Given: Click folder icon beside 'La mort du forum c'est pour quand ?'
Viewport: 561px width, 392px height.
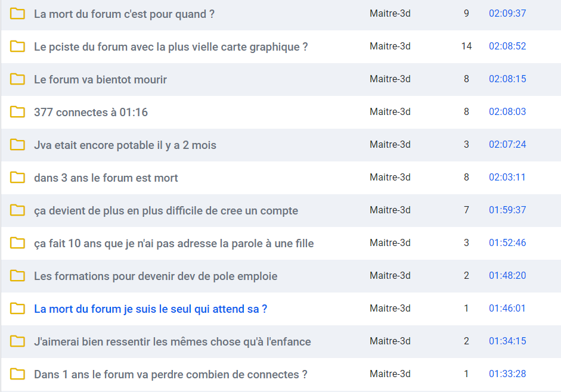Looking at the screenshot, I should (x=17, y=14).
